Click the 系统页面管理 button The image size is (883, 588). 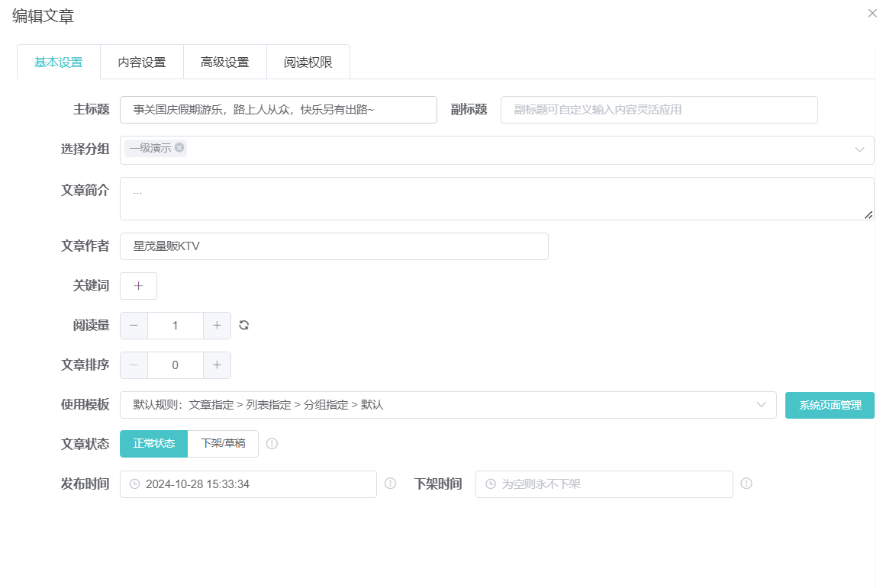click(x=830, y=405)
